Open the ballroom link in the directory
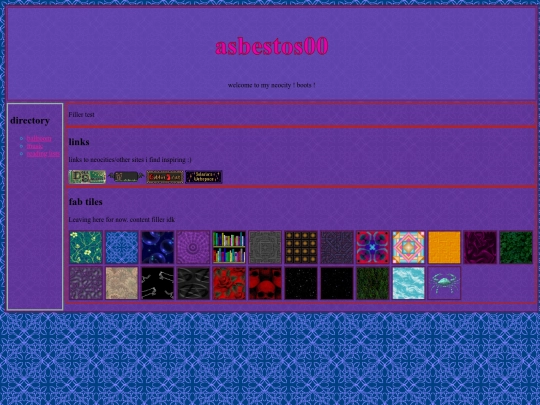 click(39, 138)
